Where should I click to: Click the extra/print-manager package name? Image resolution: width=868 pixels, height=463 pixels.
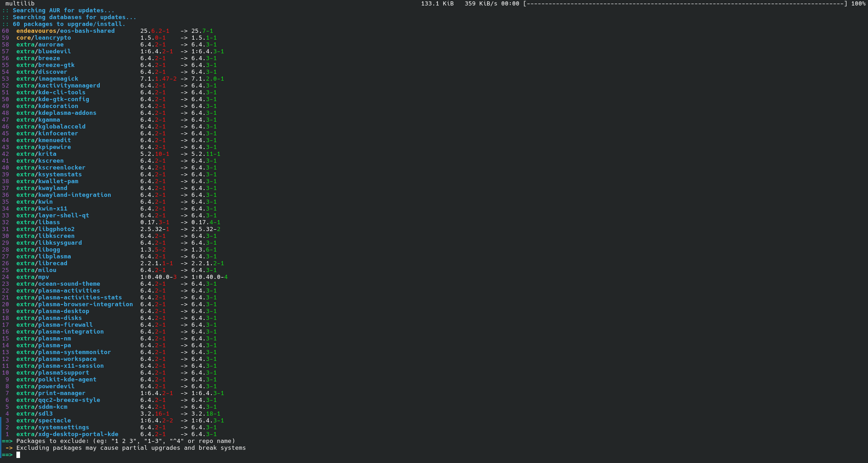[51, 393]
